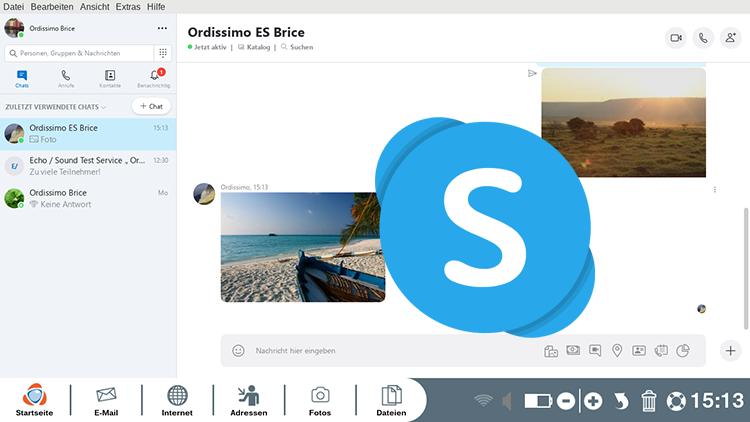
Task: Open the notifications bell with red badge
Action: [154, 76]
